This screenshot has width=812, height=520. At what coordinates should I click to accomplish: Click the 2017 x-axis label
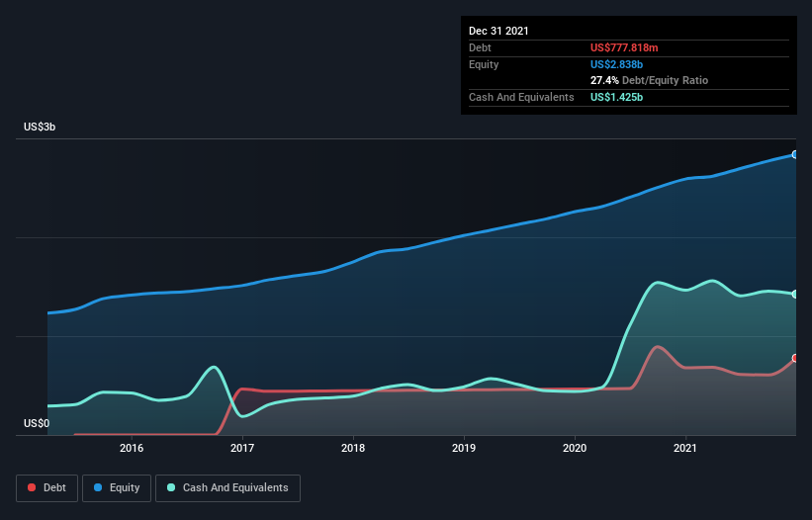[x=242, y=448]
